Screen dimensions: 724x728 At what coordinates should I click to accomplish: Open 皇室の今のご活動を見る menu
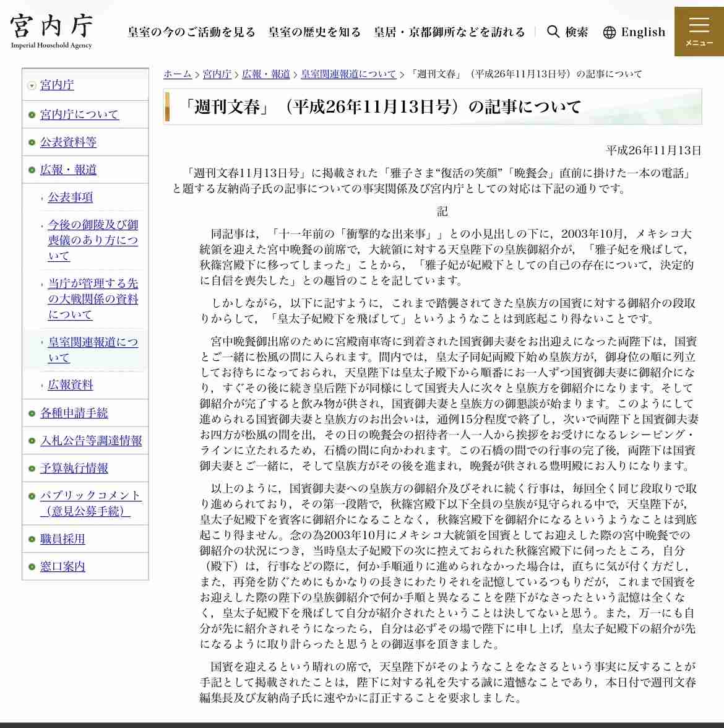[192, 32]
